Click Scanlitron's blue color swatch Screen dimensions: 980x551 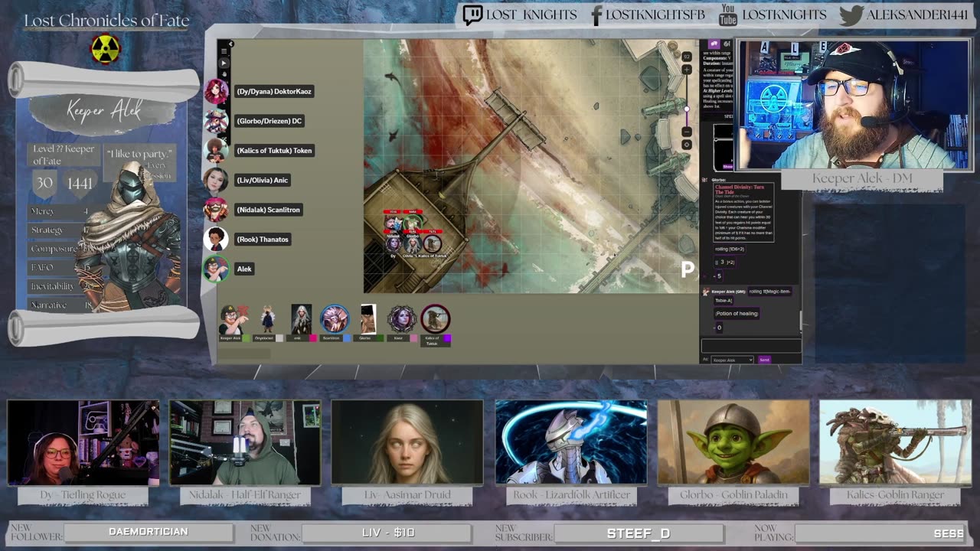(348, 338)
